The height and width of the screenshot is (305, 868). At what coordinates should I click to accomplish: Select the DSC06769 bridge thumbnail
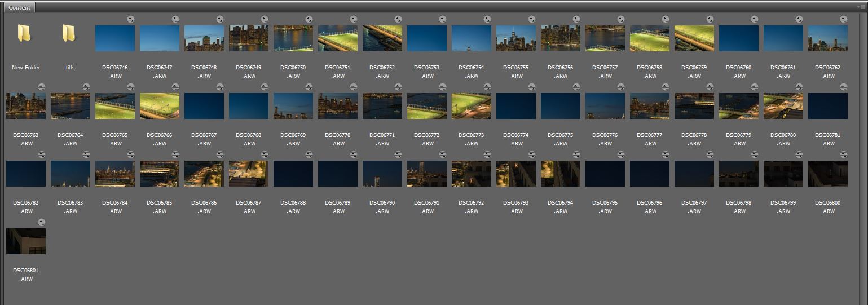tap(293, 106)
